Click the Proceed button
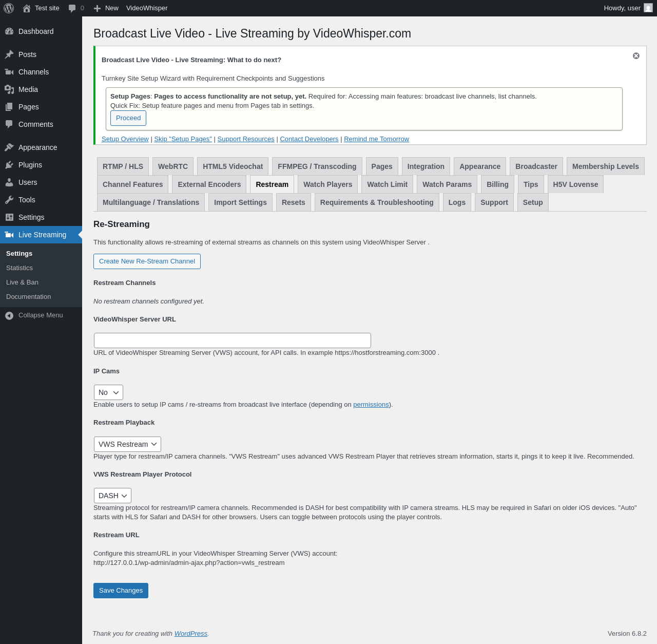The image size is (657, 644). click(128, 118)
